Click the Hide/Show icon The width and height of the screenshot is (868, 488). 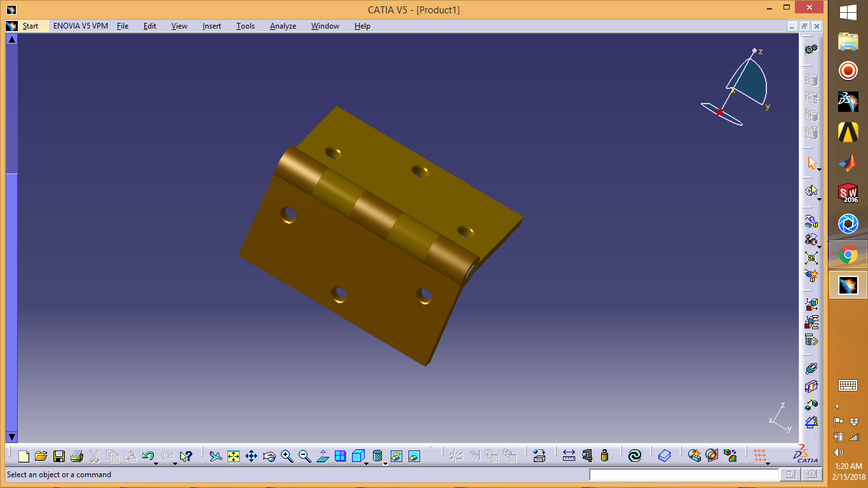(397, 456)
